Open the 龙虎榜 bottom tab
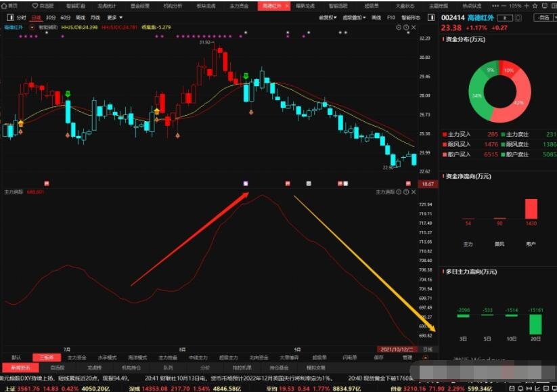The height and width of the screenshot is (392, 557). point(95,368)
